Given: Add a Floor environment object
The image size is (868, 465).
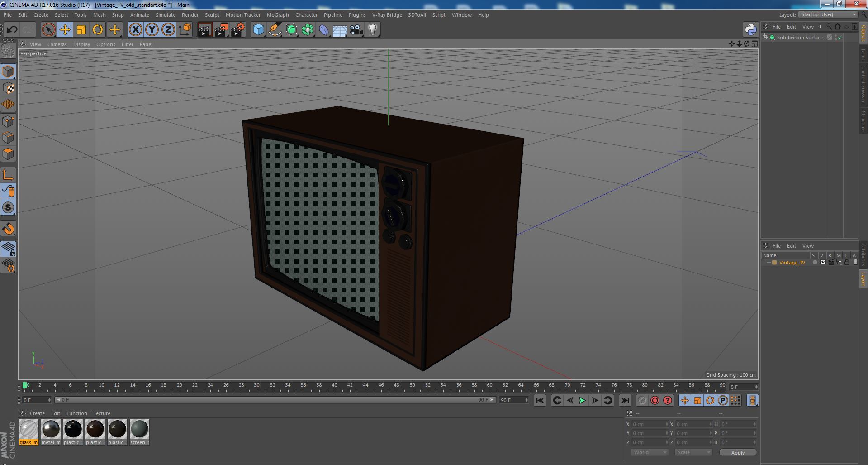Looking at the screenshot, I should click(x=340, y=30).
